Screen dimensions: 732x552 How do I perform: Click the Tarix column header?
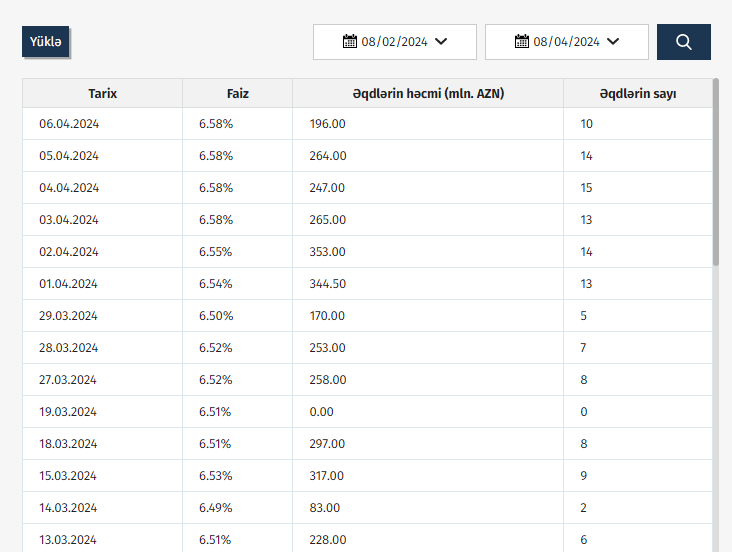pos(102,94)
